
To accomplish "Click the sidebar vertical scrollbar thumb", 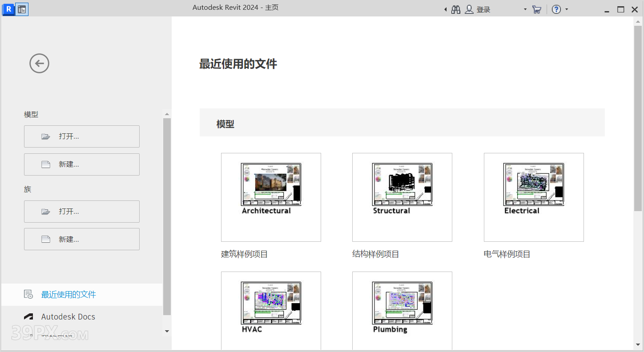I will pyautogui.click(x=167, y=217).
